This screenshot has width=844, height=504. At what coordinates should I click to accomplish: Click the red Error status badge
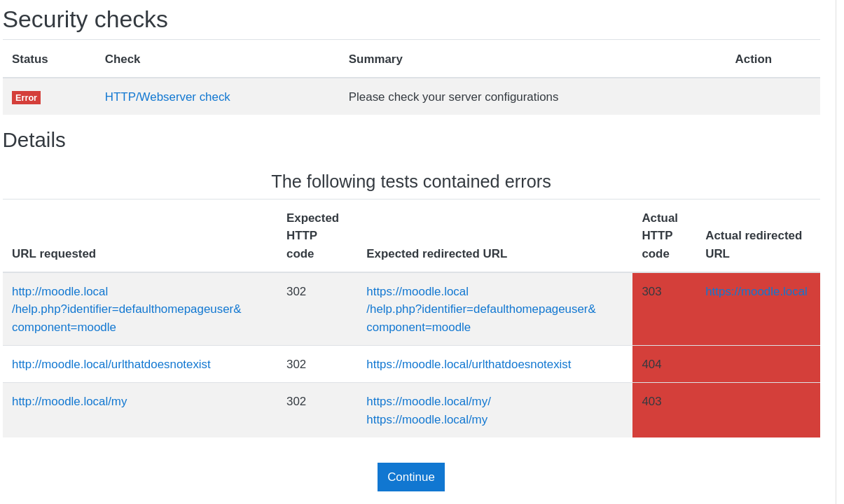coord(26,97)
